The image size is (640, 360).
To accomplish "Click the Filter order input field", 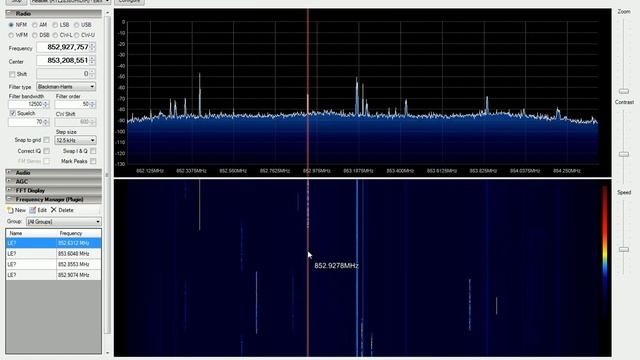I will [72, 104].
